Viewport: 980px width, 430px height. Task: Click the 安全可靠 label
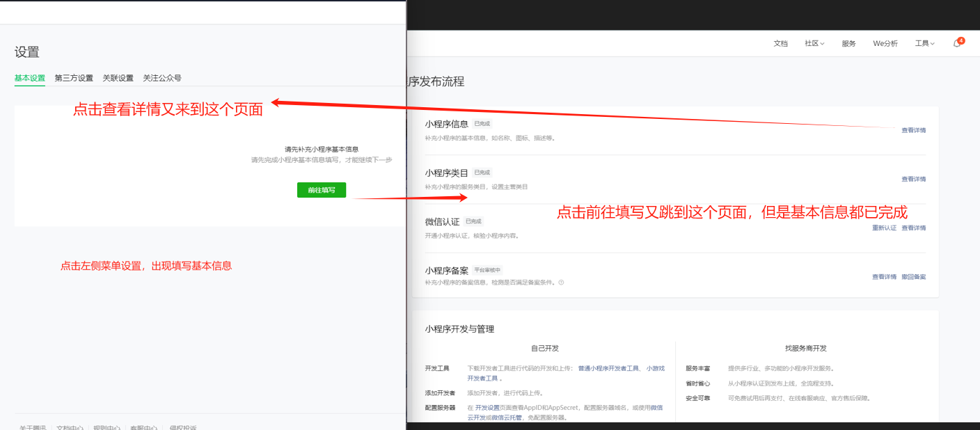698,398
